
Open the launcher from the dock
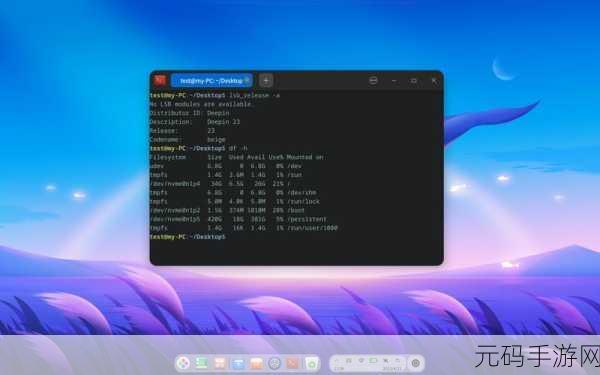[x=183, y=363]
